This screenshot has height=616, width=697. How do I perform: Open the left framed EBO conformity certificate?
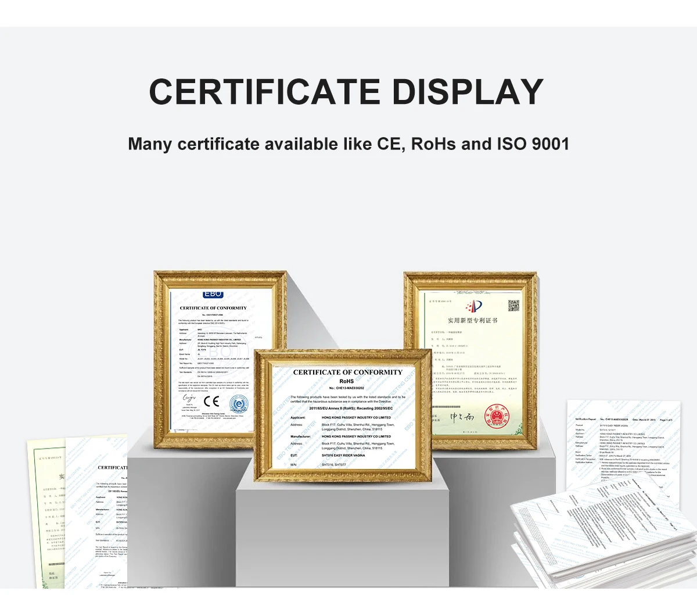[x=220, y=359]
